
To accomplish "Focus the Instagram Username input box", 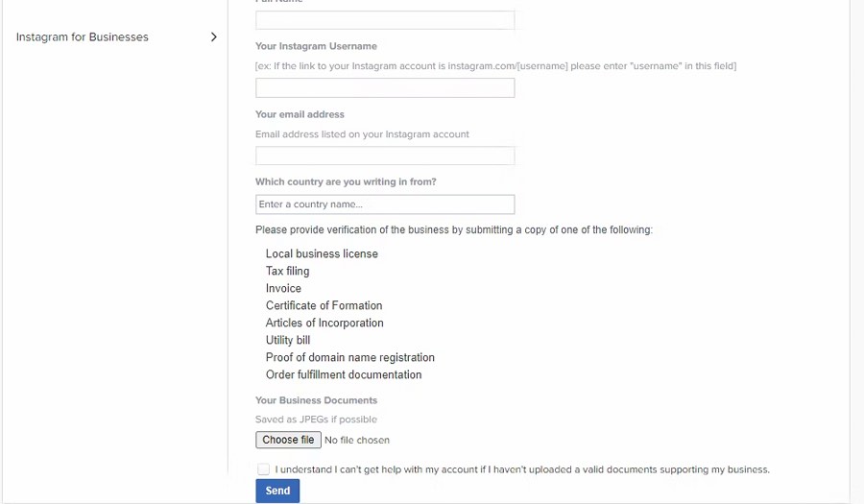I will click(385, 88).
